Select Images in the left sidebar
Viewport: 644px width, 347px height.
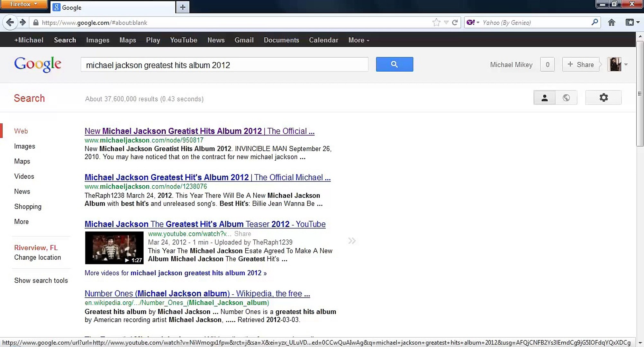click(24, 146)
